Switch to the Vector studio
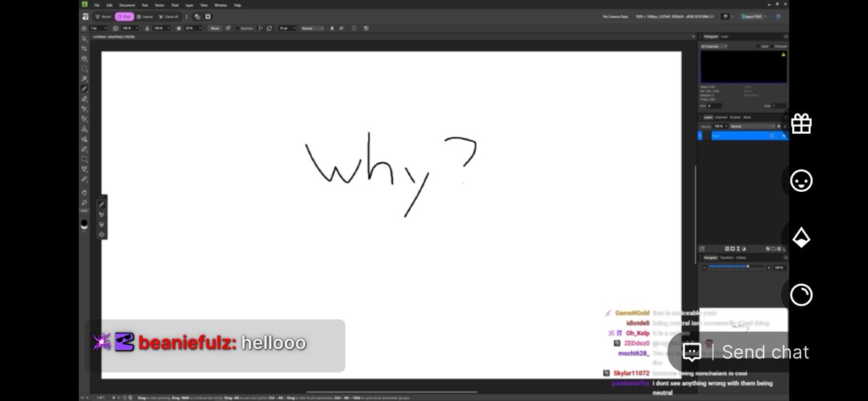The image size is (868, 401). tap(103, 16)
